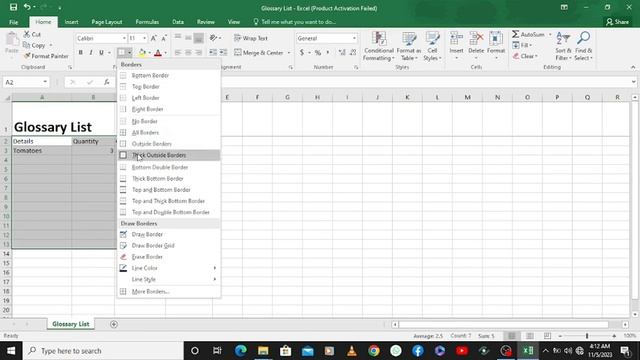Image resolution: width=640 pixels, height=360 pixels.
Task: Open the File backstage button
Action: pyautogui.click(x=13, y=22)
